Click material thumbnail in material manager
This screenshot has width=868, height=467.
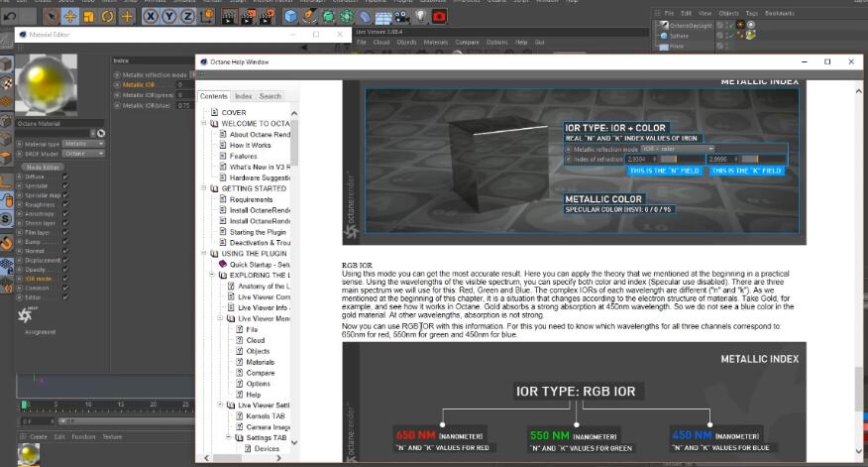(28, 454)
